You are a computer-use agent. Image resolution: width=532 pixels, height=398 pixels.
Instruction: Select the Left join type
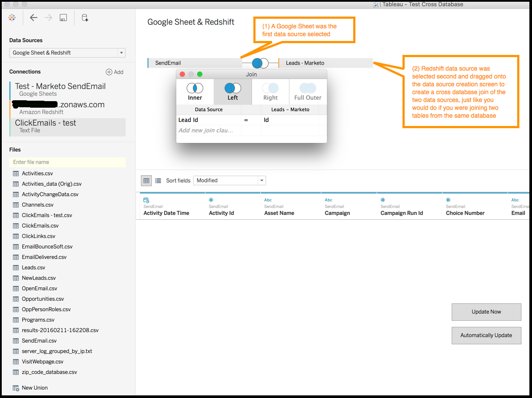tap(233, 92)
